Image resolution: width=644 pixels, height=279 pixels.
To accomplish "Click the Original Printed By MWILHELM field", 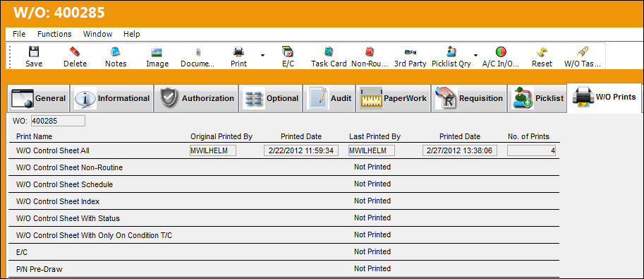I will [213, 150].
